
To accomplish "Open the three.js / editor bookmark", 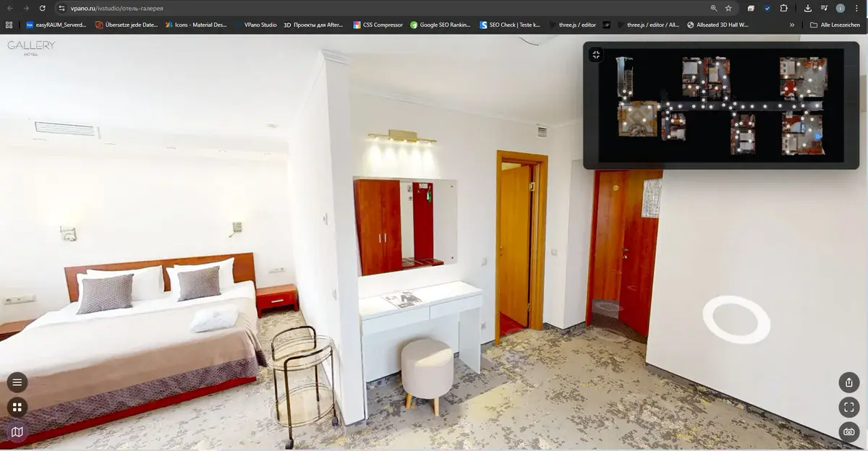I will click(573, 25).
